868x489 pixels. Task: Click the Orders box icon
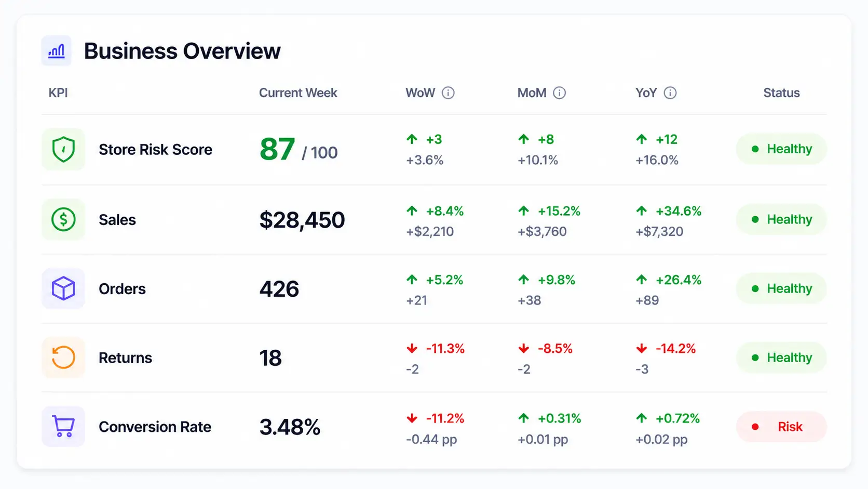[x=63, y=288]
